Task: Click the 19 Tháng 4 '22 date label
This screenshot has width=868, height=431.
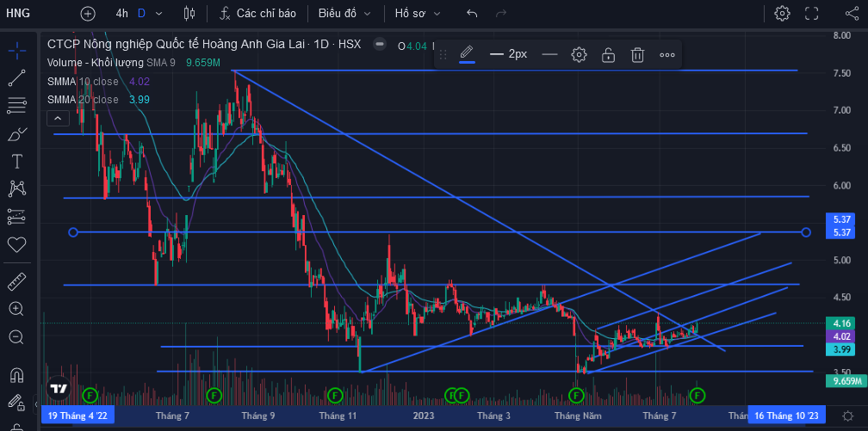Action: 77,416
